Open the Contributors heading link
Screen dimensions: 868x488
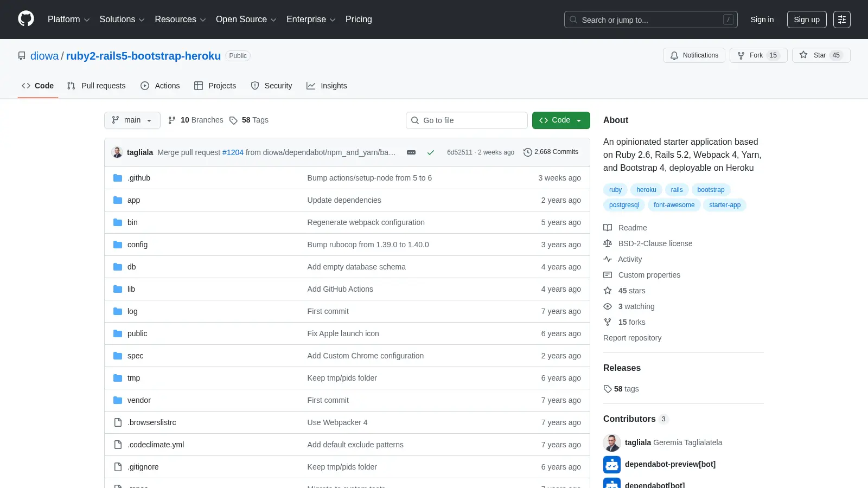point(636,419)
